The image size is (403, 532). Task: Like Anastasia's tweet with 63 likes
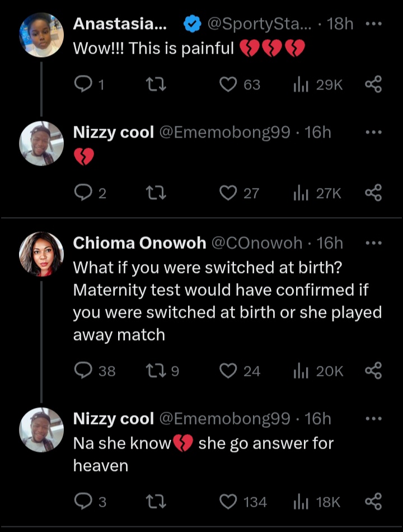[x=228, y=84]
